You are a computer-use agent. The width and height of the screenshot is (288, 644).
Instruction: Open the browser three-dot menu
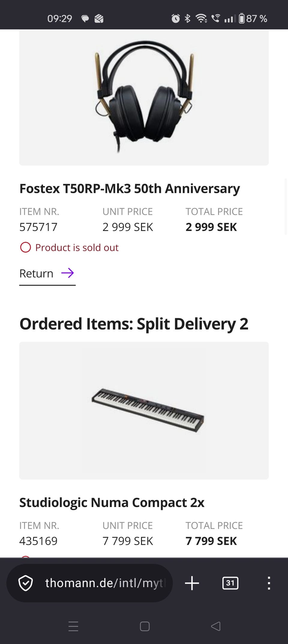269,583
